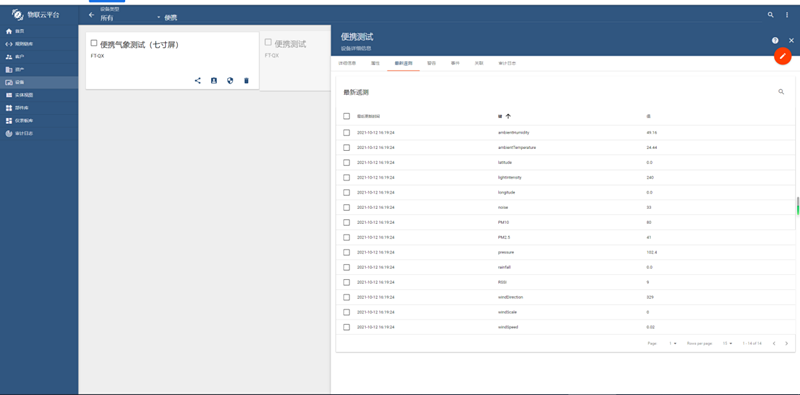Check the 便携气象测试（七寸屏）card checkbox
This screenshot has width=800, height=395.
94,43
